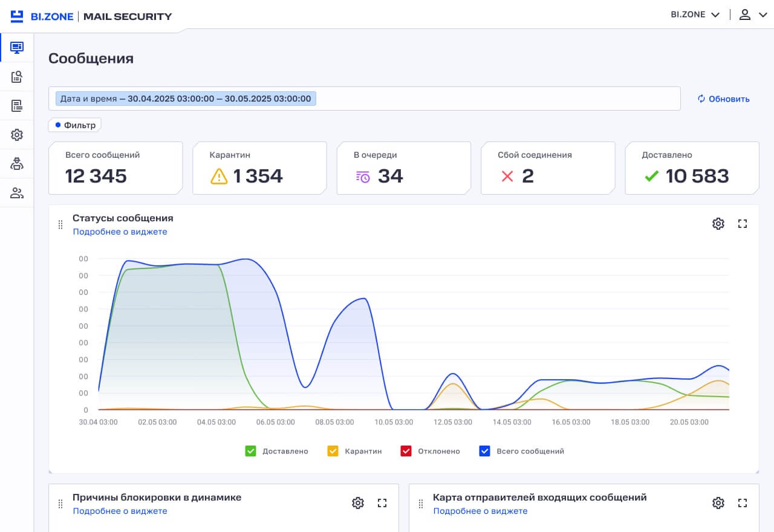Toggle the Всего сообщений legend checkbox
Screen dimensions: 774x532
click(484, 451)
